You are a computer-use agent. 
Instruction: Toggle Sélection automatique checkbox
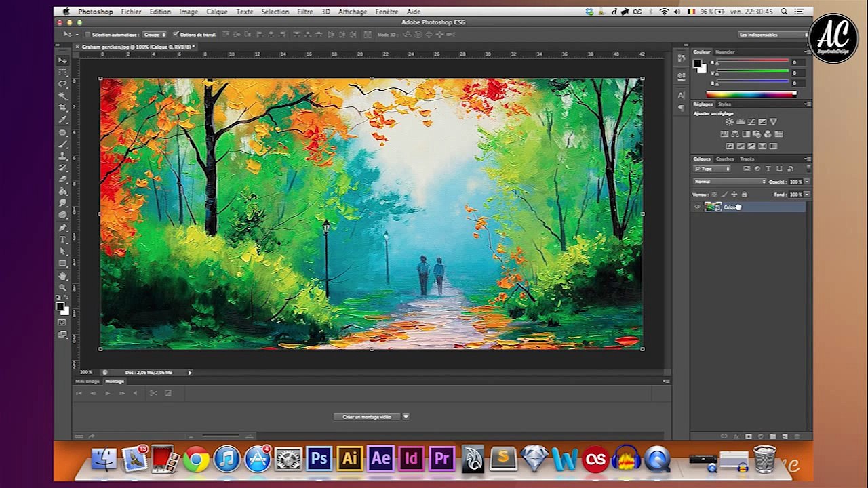[87, 34]
